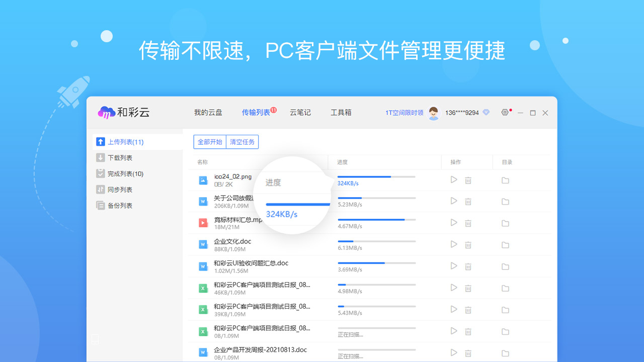The height and width of the screenshot is (362, 644).
Task: Click the diamond VIP icon
Action: [x=486, y=113]
